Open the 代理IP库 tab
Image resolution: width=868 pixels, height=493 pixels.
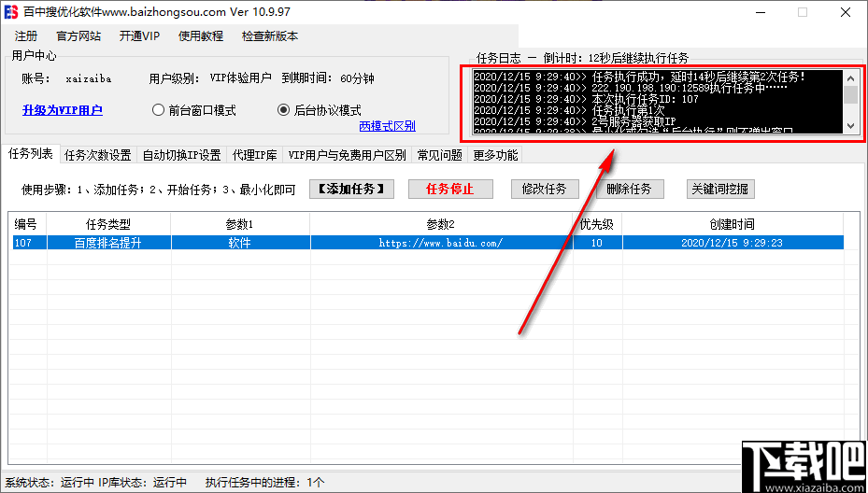[x=255, y=156]
